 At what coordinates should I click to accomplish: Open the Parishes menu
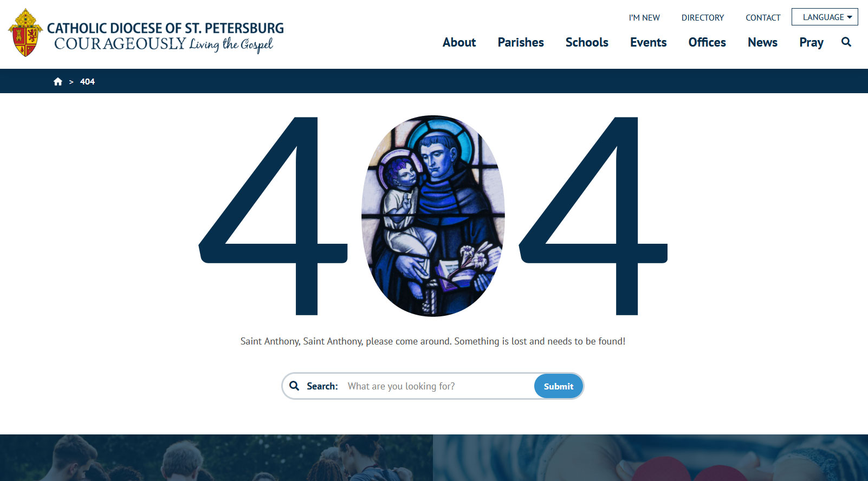[521, 42]
